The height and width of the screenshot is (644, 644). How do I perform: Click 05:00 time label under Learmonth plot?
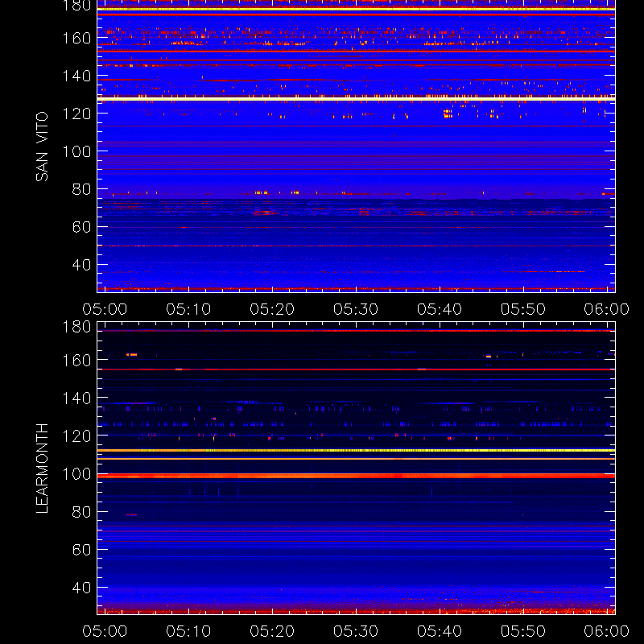tap(105, 631)
